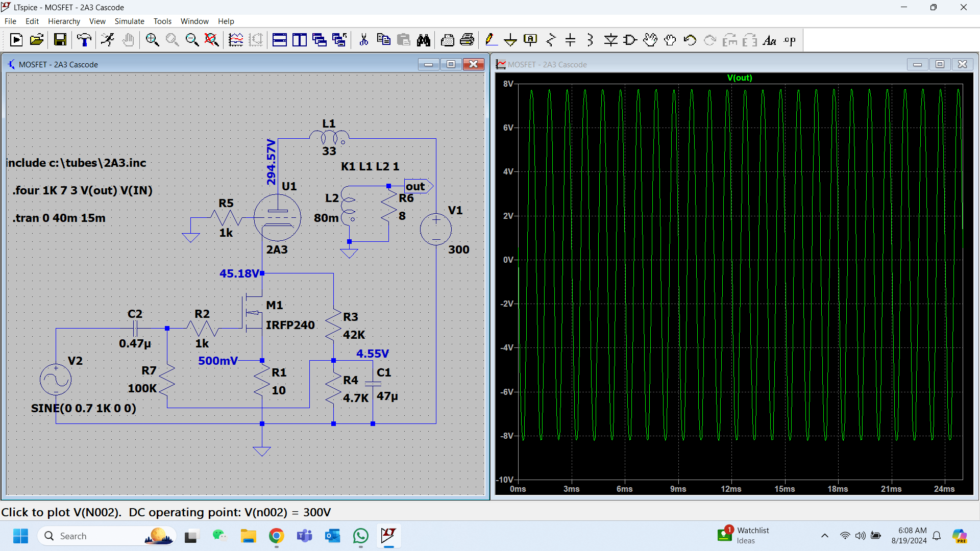The width and height of the screenshot is (980, 551).
Task: Open Google Chrome from the taskbar
Action: coord(276,536)
